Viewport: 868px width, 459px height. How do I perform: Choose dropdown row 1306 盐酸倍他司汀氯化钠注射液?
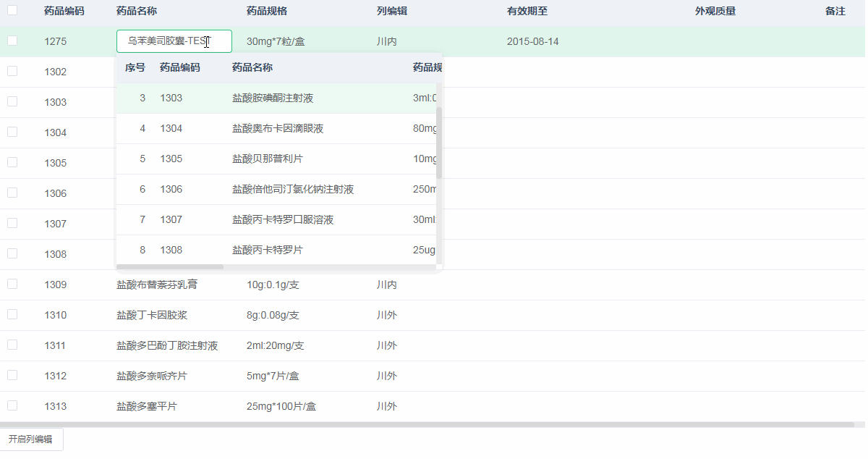[x=292, y=189]
